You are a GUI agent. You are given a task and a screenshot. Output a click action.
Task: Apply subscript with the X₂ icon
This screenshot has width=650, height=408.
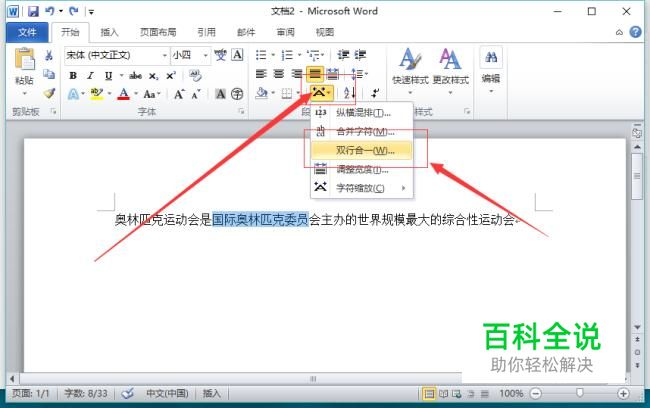153,76
